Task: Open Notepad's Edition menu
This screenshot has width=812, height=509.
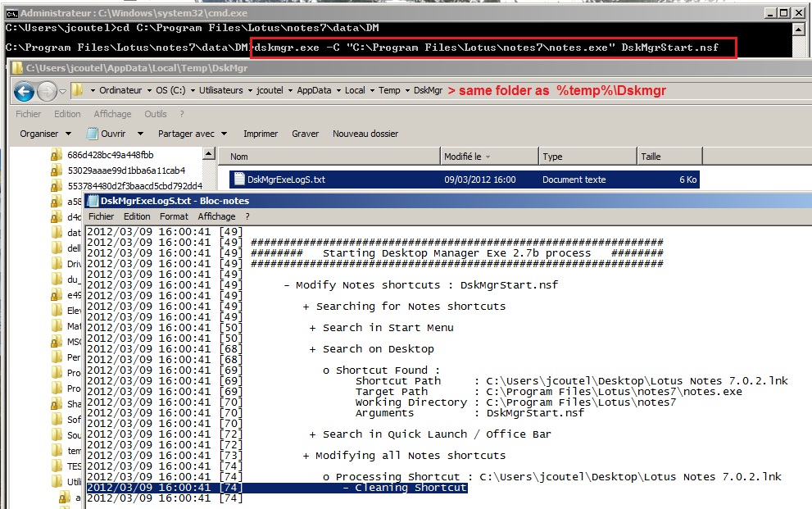Action: 137,216
